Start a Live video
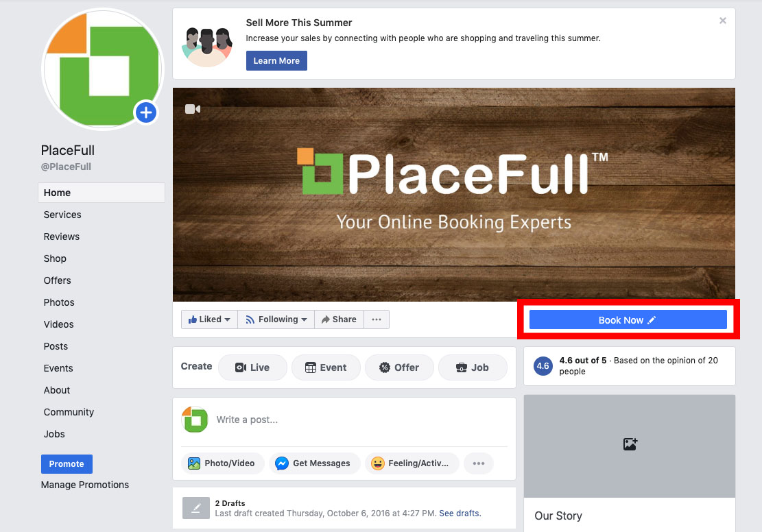 tap(252, 367)
